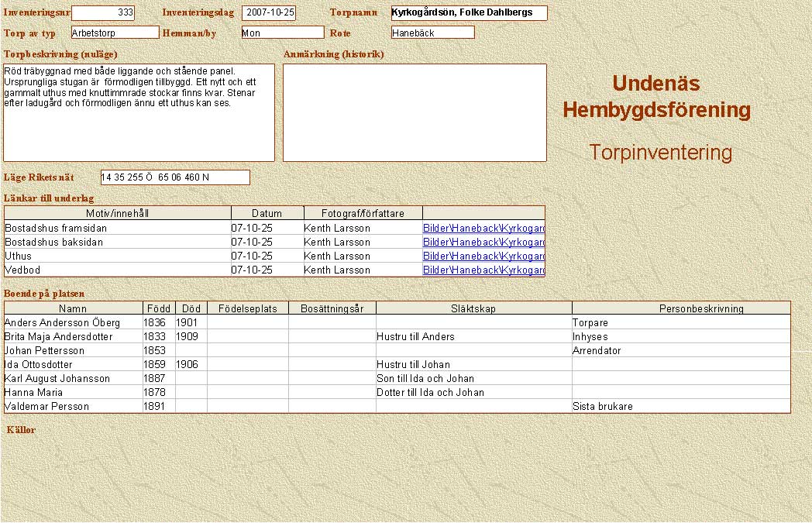
Task: Open the Uthus image link
Action: [x=483, y=256]
